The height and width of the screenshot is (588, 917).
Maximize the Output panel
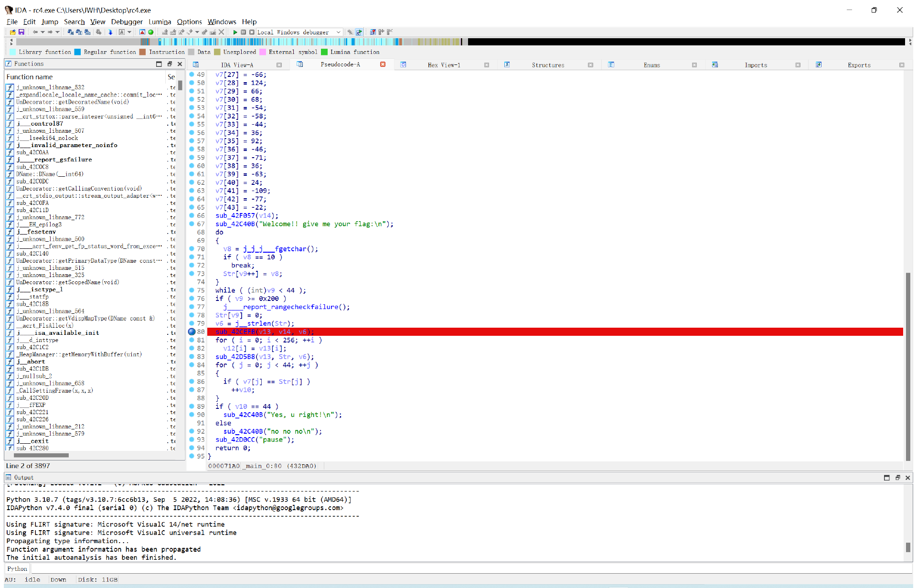887,478
